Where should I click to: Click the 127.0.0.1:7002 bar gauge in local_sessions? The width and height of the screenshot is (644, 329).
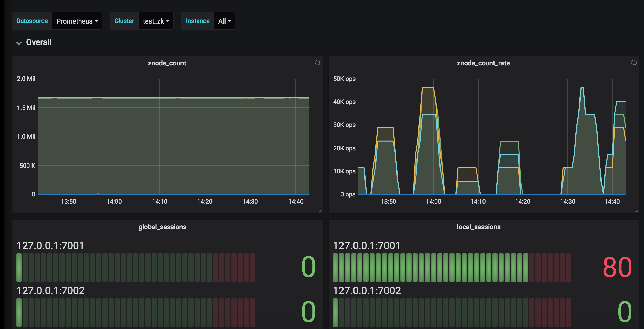tap(452, 312)
